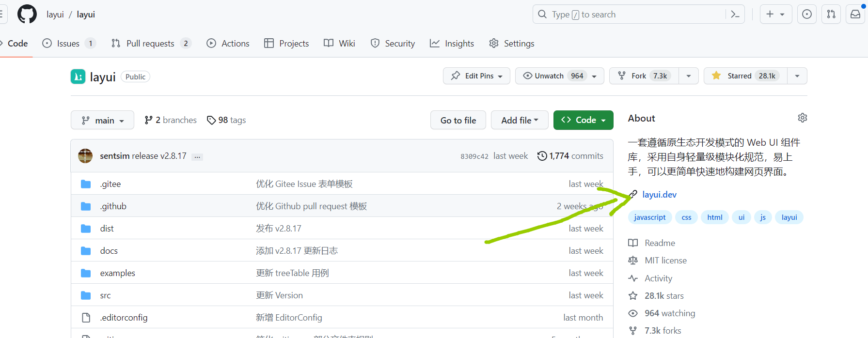Click the layui repository avatar icon
The width and height of the screenshot is (868, 338).
[x=78, y=77]
